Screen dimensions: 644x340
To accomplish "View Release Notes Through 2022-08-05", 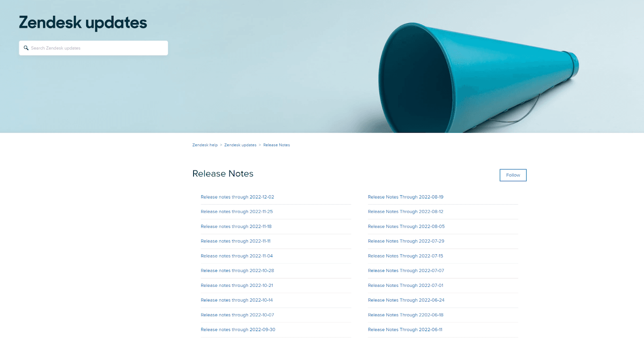I will coord(406,227).
